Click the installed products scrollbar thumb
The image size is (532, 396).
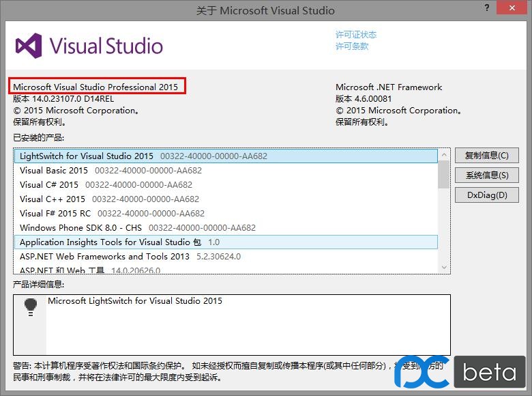pyautogui.click(x=443, y=175)
